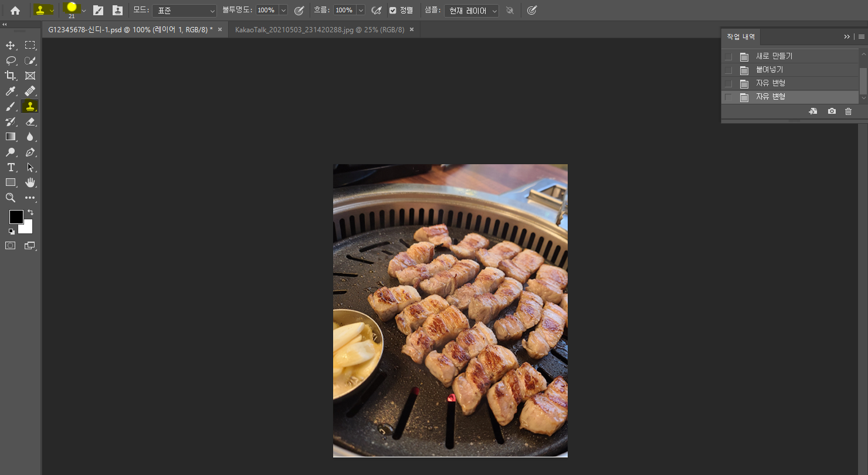The image size is (868, 475).
Task: Open the 불투명도 opacity slider arrow
Action: 283,11
